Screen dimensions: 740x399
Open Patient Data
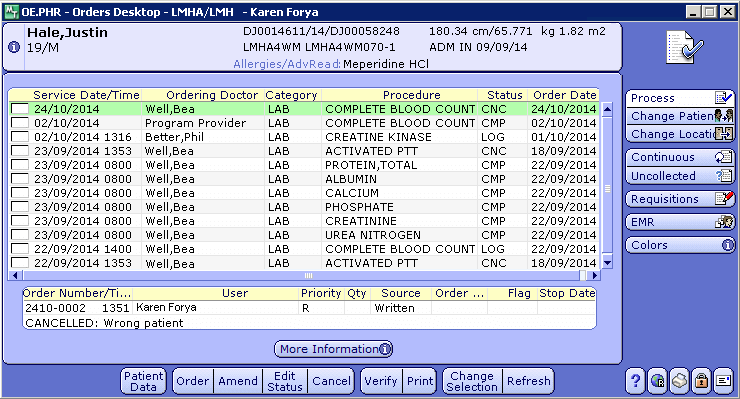click(x=143, y=381)
